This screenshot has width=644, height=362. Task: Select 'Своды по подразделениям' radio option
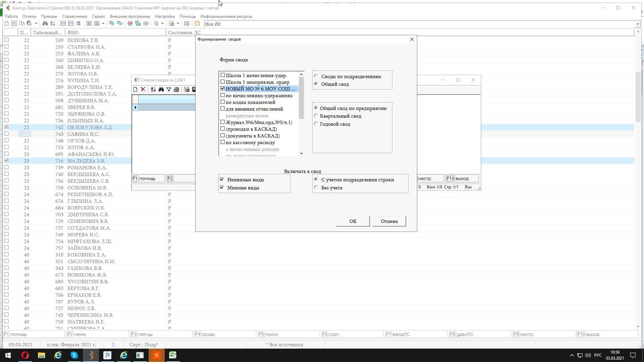pyautogui.click(x=316, y=76)
